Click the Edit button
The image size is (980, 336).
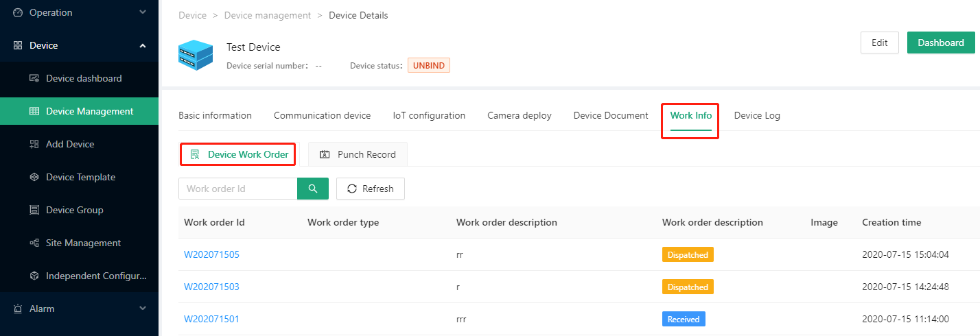(880, 43)
